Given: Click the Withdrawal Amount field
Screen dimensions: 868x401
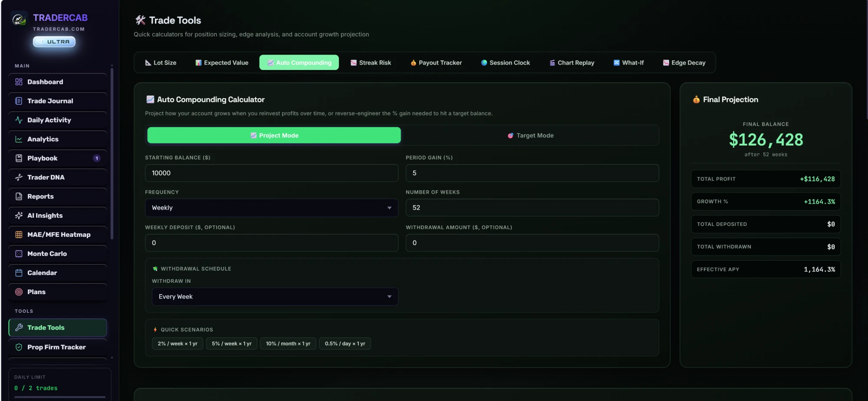Looking at the screenshot, I should tap(532, 243).
